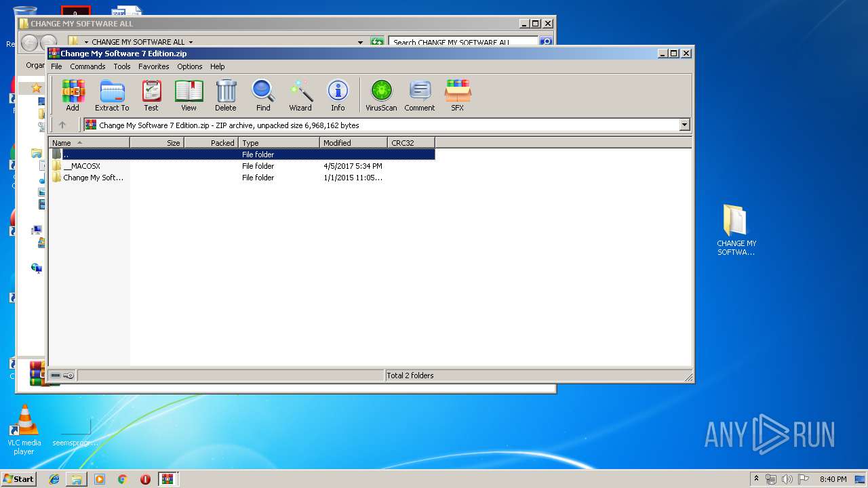
Task: Click the WinRAR archive file icon in Explorer
Action: (37, 373)
